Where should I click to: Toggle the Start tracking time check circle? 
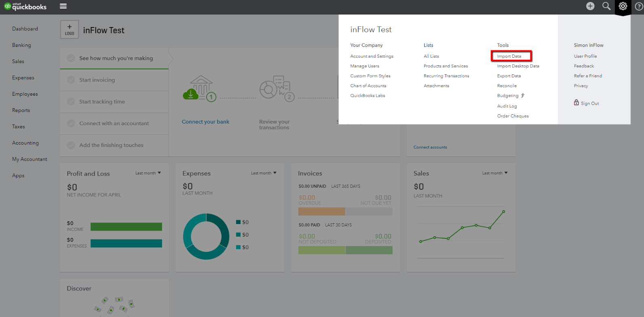[71, 101]
